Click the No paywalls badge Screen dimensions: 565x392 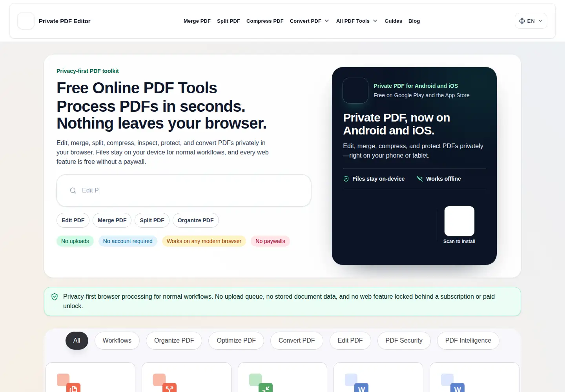270,241
